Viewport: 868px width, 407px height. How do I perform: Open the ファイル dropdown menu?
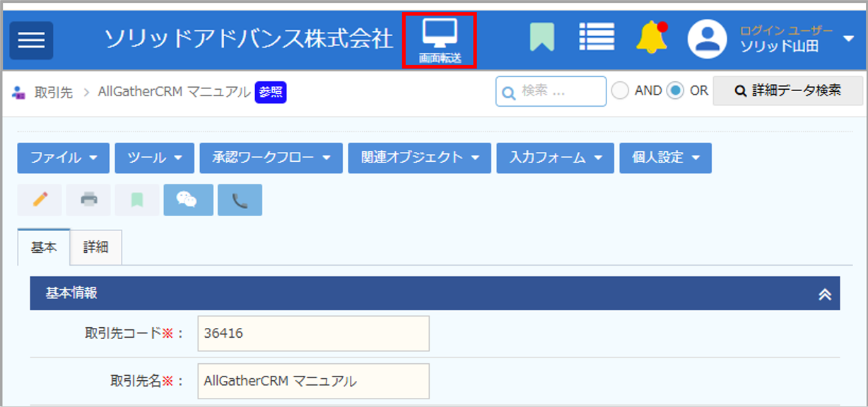coord(64,158)
